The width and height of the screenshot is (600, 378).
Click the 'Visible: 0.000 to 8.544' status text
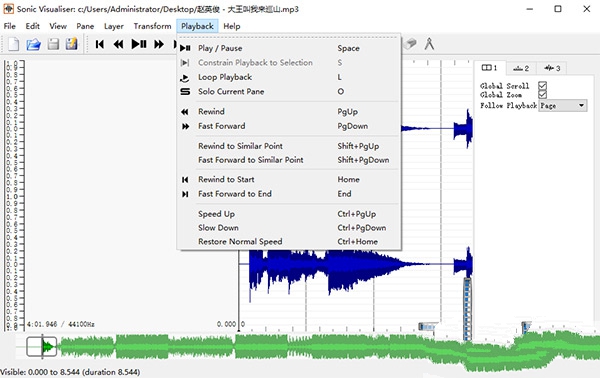point(70,372)
